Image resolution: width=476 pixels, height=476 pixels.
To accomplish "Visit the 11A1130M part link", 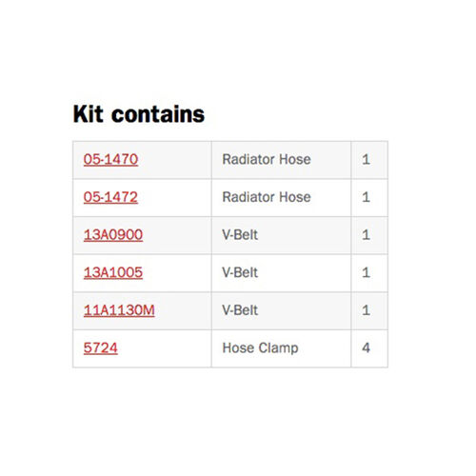I will point(119,310).
